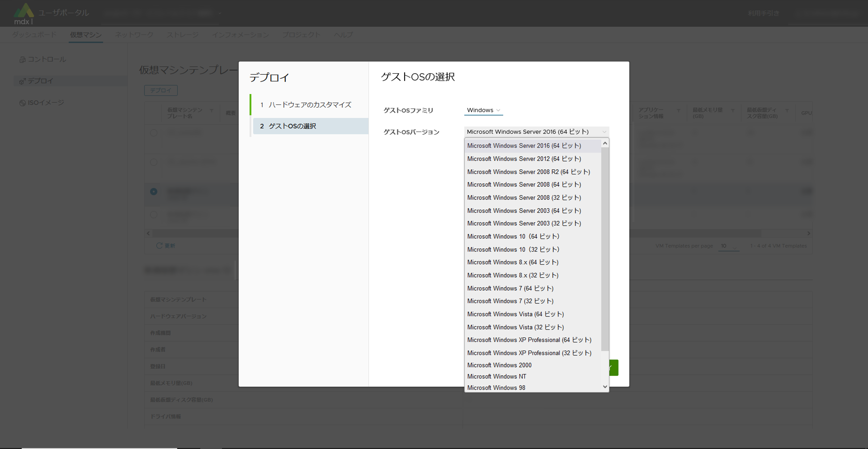The image size is (868, 449).
Task: Open the 仮想マシン tab
Action: coord(86,35)
